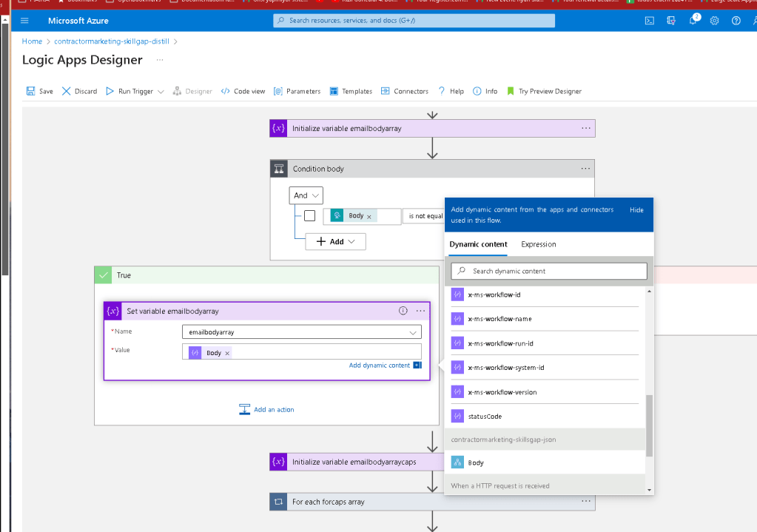Click Try Preview Designer
This screenshot has height=532, width=757.
(x=544, y=91)
